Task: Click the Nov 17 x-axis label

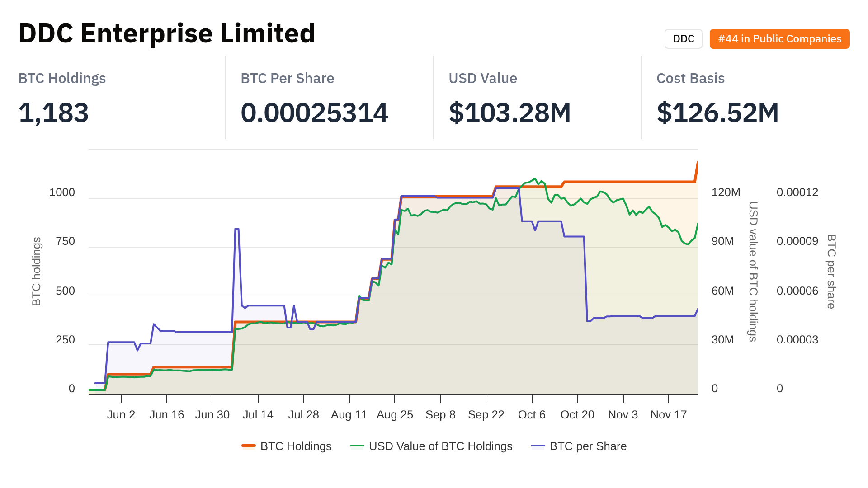Action: coord(668,414)
